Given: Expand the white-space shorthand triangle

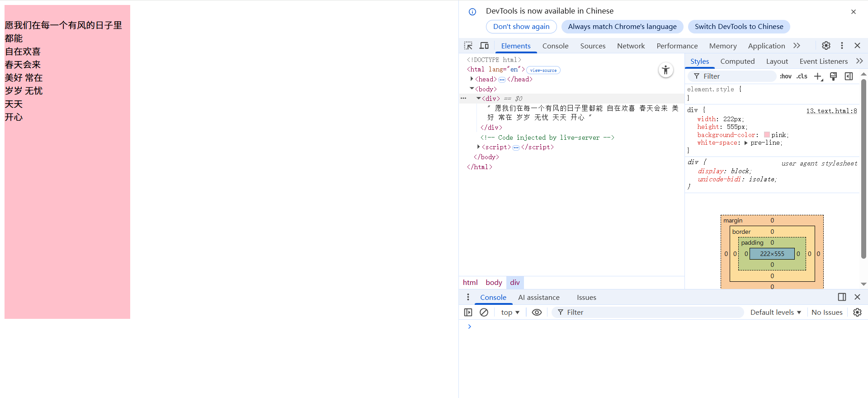Looking at the screenshot, I should click(746, 143).
